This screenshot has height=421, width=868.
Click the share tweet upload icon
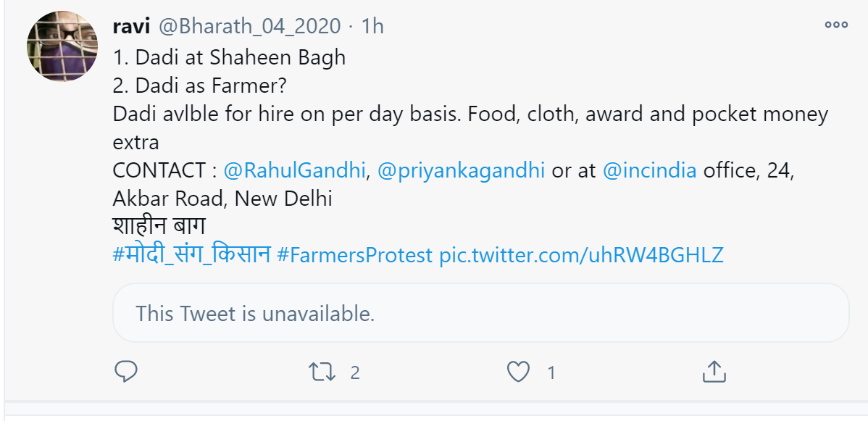click(714, 372)
